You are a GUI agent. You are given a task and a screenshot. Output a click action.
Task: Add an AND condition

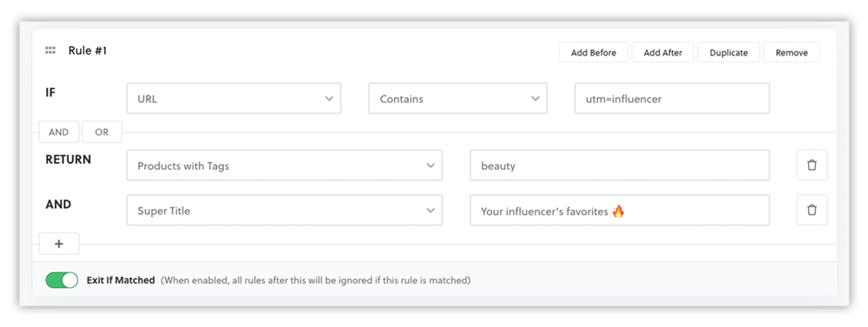(59, 132)
